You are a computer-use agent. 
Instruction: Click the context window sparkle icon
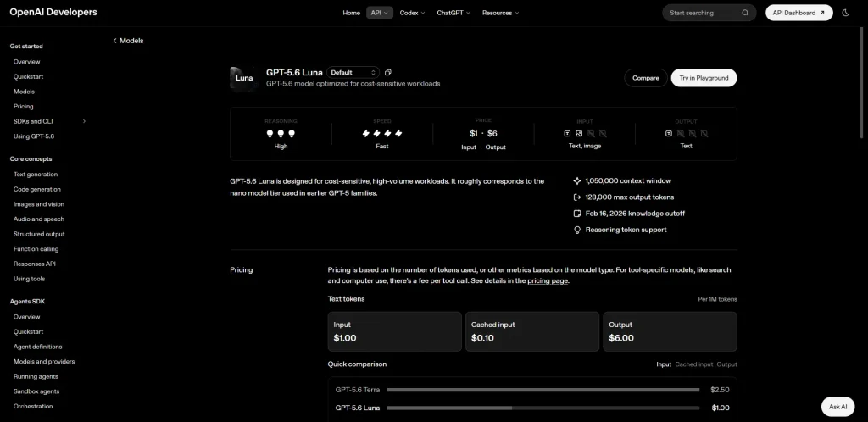(x=577, y=180)
